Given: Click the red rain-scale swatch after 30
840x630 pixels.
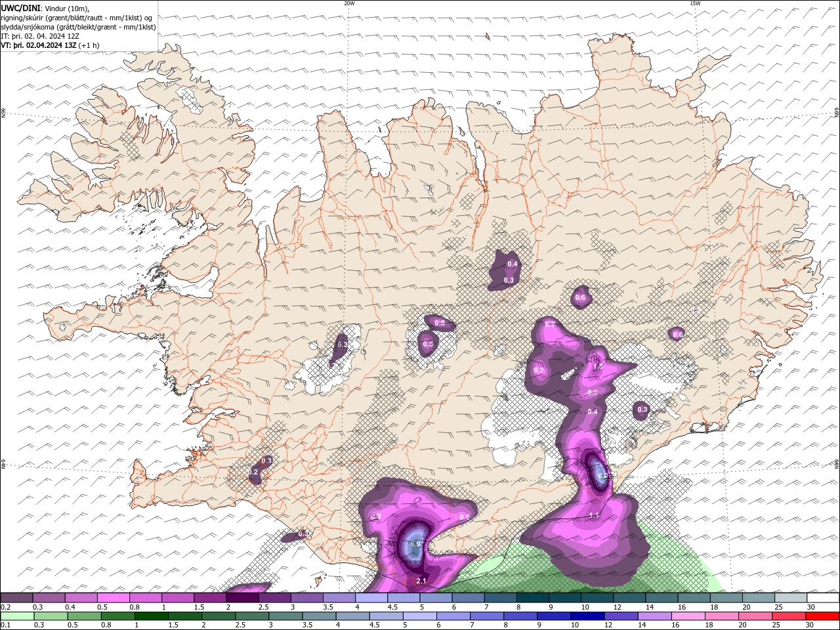Looking at the screenshot, I should (x=823, y=616).
